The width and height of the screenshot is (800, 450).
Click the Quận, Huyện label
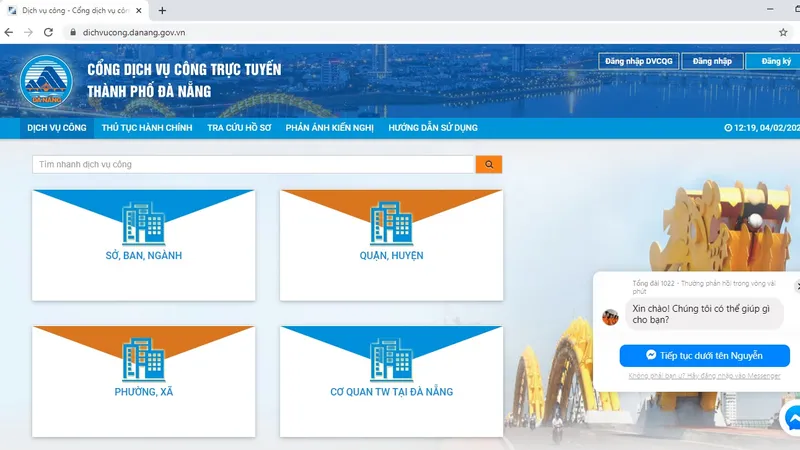(x=391, y=255)
